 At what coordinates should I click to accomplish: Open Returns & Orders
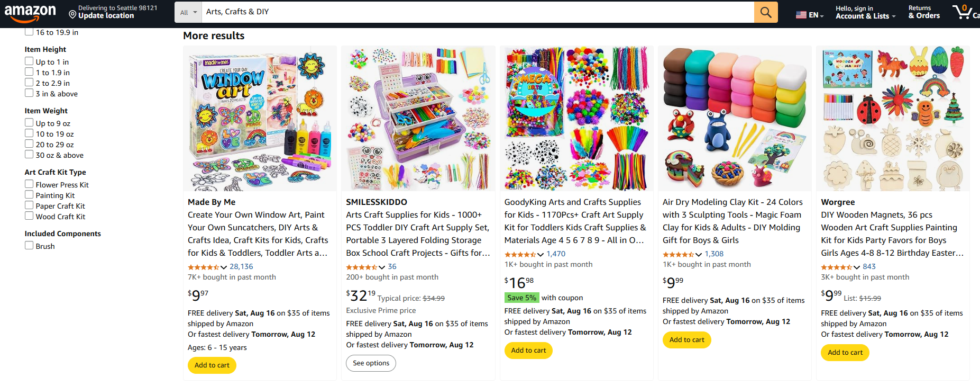tap(923, 12)
